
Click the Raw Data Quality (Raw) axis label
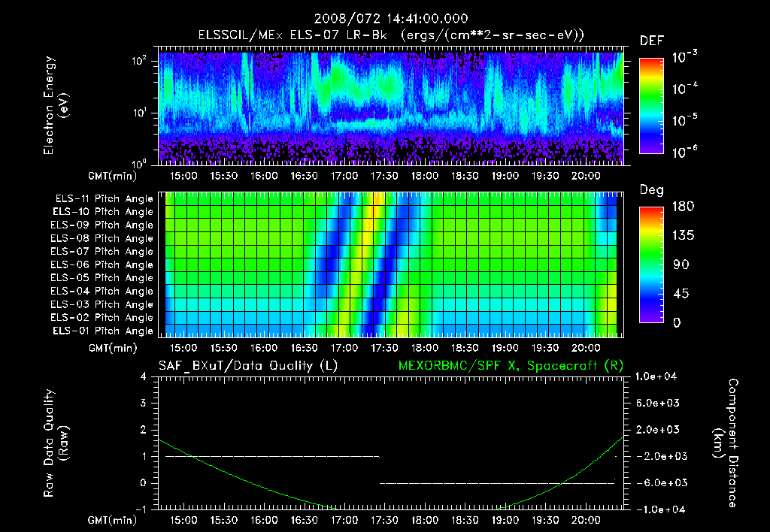point(55,443)
